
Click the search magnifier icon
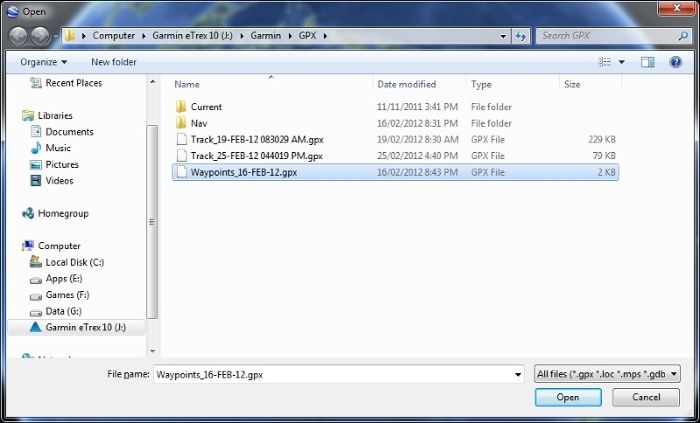tap(683, 36)
